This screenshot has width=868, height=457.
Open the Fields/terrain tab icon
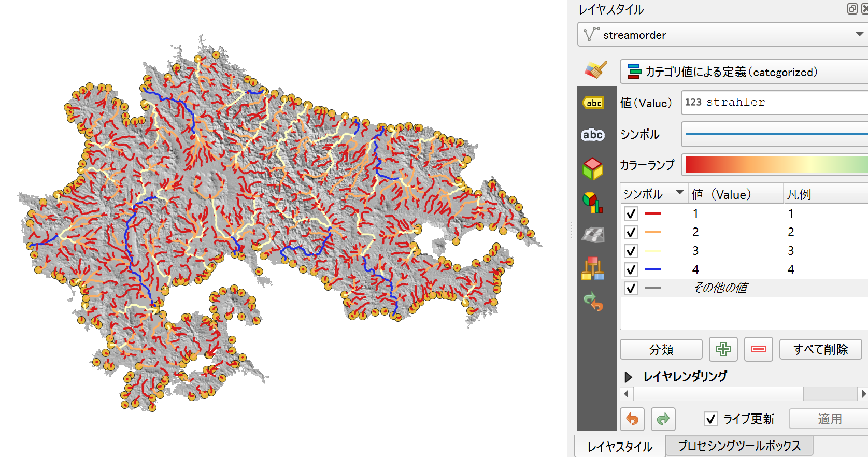[x=593, y=235]
